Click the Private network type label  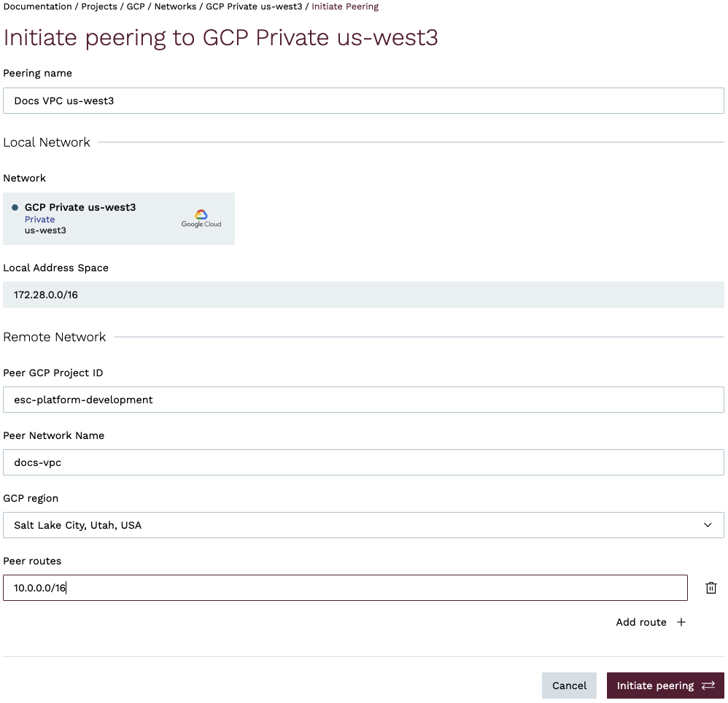[x=40, y=219]
